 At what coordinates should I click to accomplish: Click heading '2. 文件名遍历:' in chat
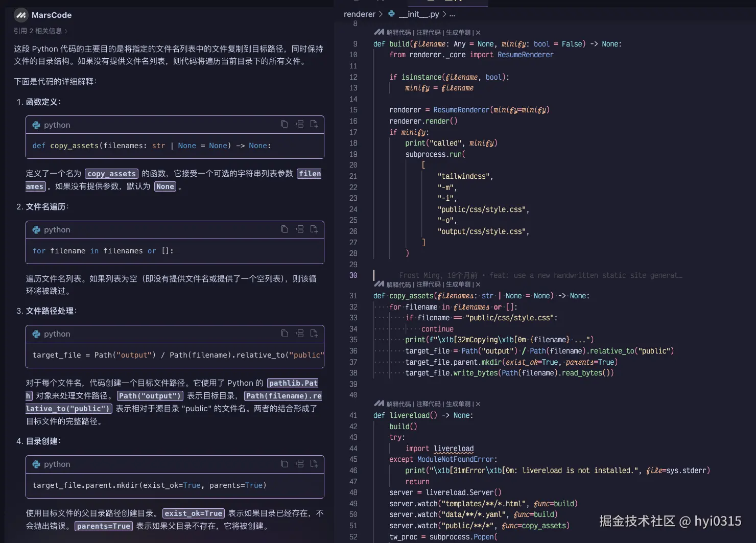43,206
